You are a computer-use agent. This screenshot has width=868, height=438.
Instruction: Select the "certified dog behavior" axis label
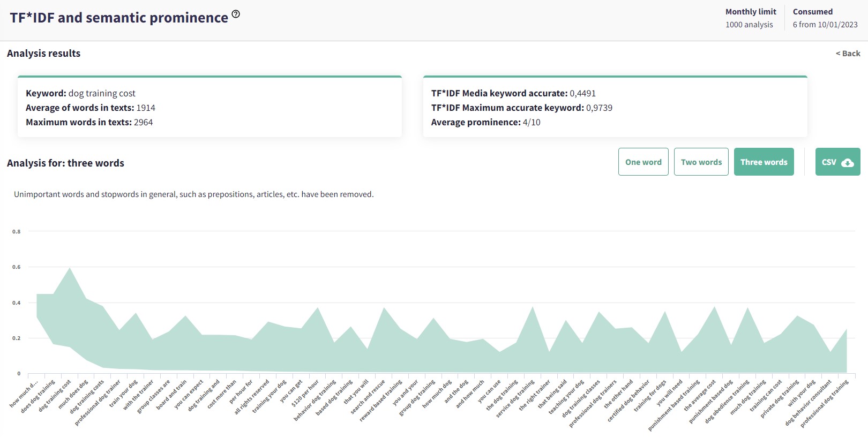[x=629, y=401]
